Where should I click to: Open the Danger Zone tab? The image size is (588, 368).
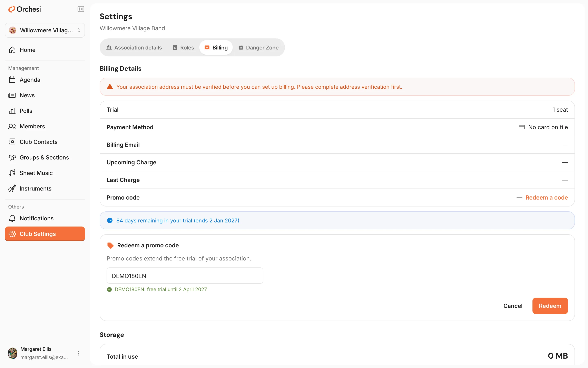point(258,47)
